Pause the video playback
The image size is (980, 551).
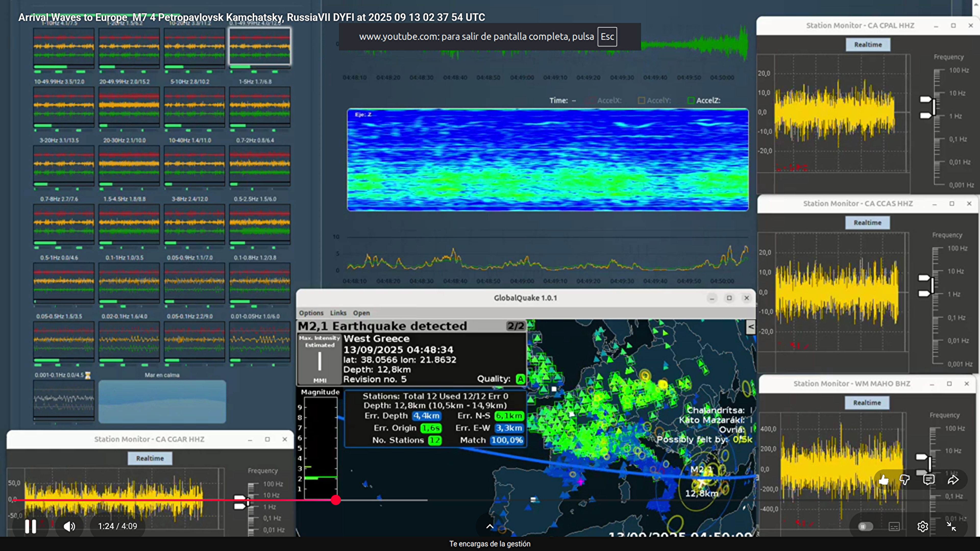(30, 526)
